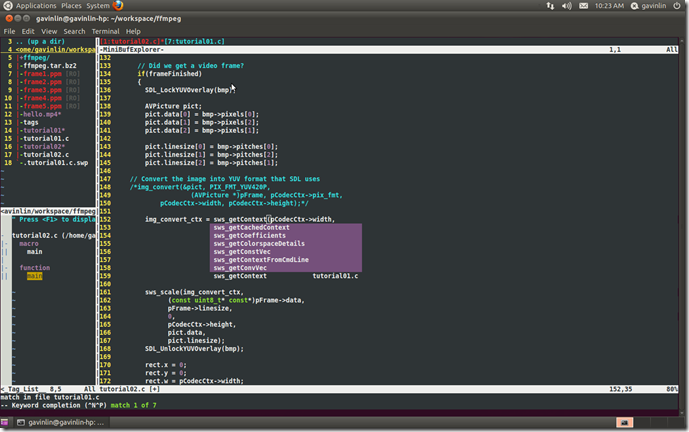Open the Search menu in terminal menubar
The height and width of the screenshot is (432, 689).
pos(74,31)
